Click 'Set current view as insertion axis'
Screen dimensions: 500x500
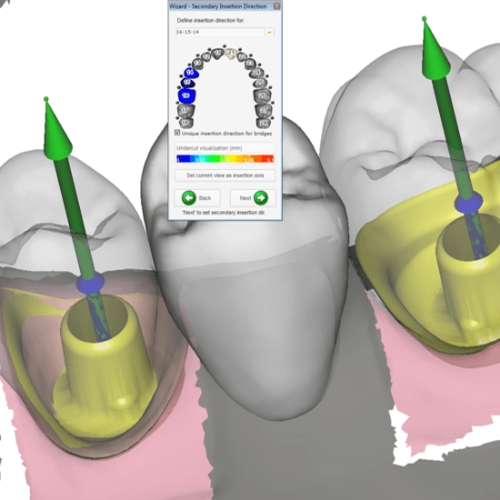click(225, 175)
